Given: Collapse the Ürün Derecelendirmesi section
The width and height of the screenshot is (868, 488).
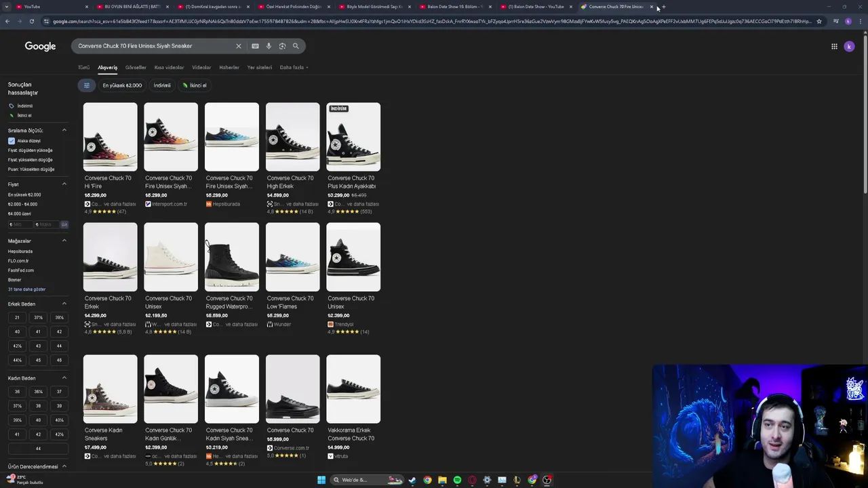Looking at the screenshot, I should [64, 466].
